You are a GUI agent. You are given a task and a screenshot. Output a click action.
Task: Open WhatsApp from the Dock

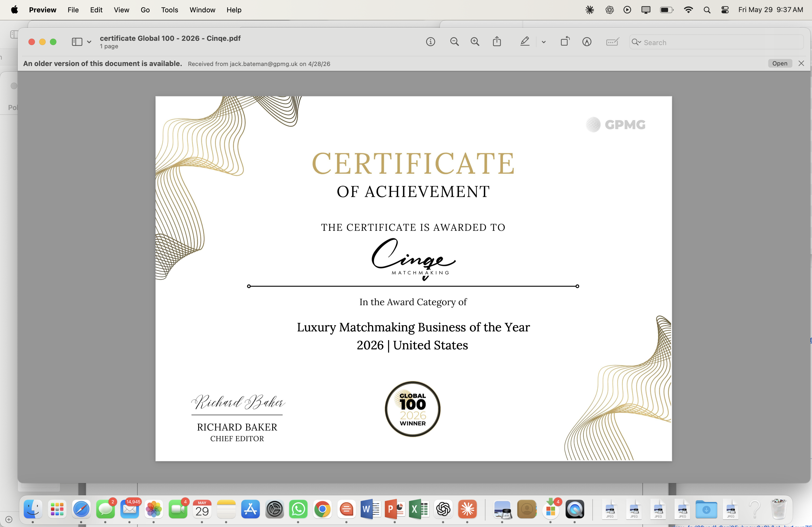[x=299, y=509]
